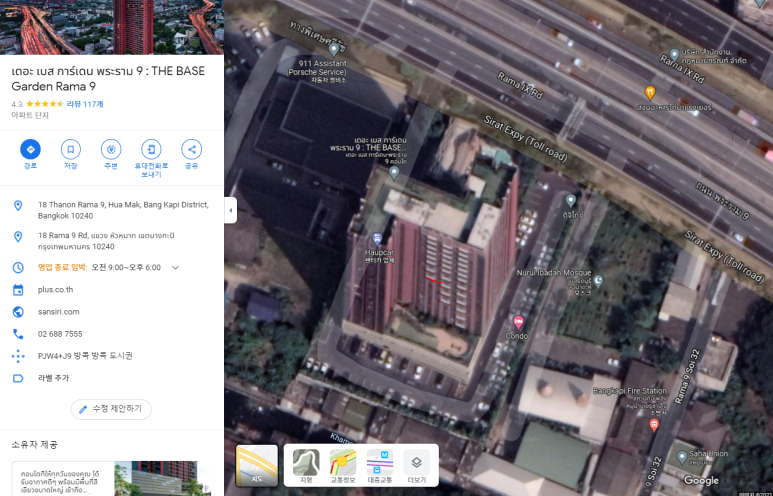Open the place header photo
This screenshot has height=496, width=773.
pyautogui.click(x=112, y=27)
